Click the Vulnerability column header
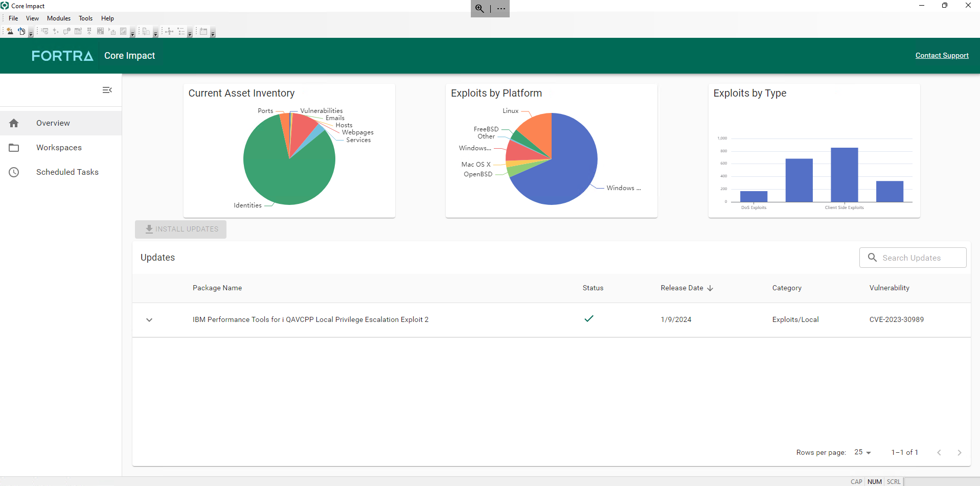 (890, 288)
